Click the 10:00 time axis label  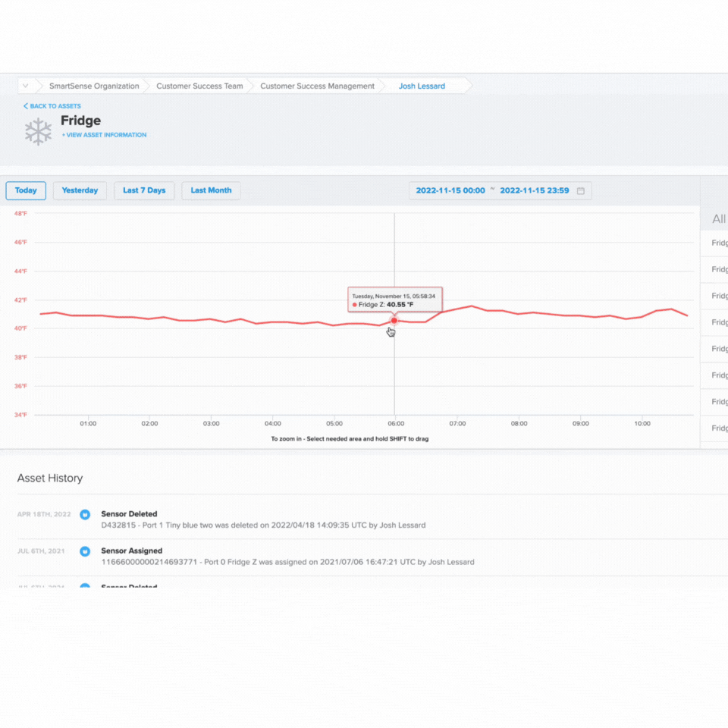(642, 423)
